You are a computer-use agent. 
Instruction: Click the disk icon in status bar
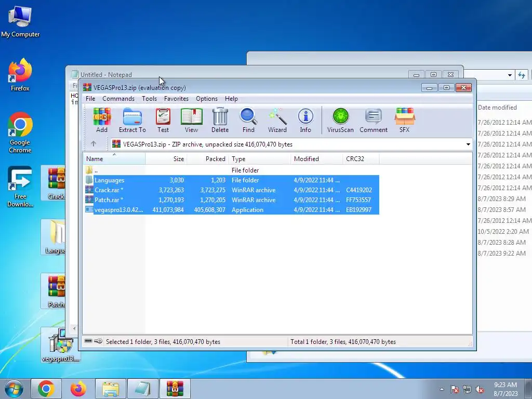coord(88,341)
